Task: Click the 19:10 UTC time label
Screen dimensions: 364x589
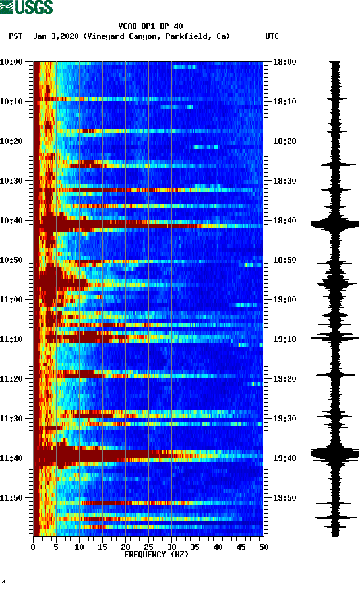Action: 285,339
